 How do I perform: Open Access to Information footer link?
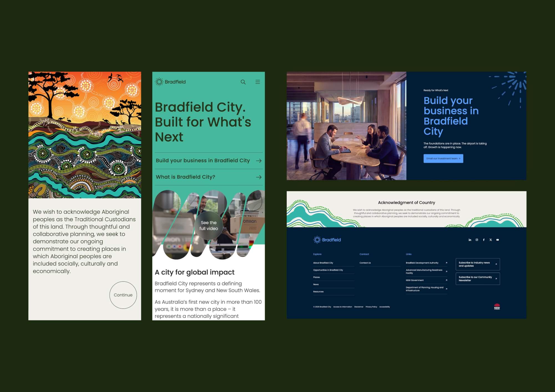tap(342, 307)
